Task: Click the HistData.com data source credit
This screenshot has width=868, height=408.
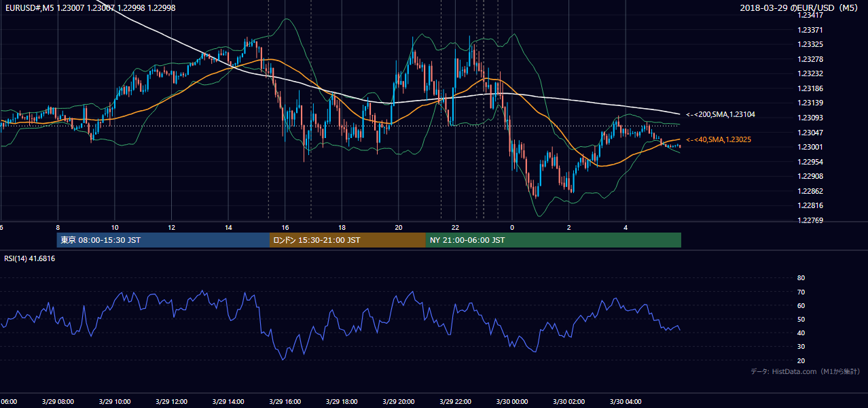Action: (806, 371)
